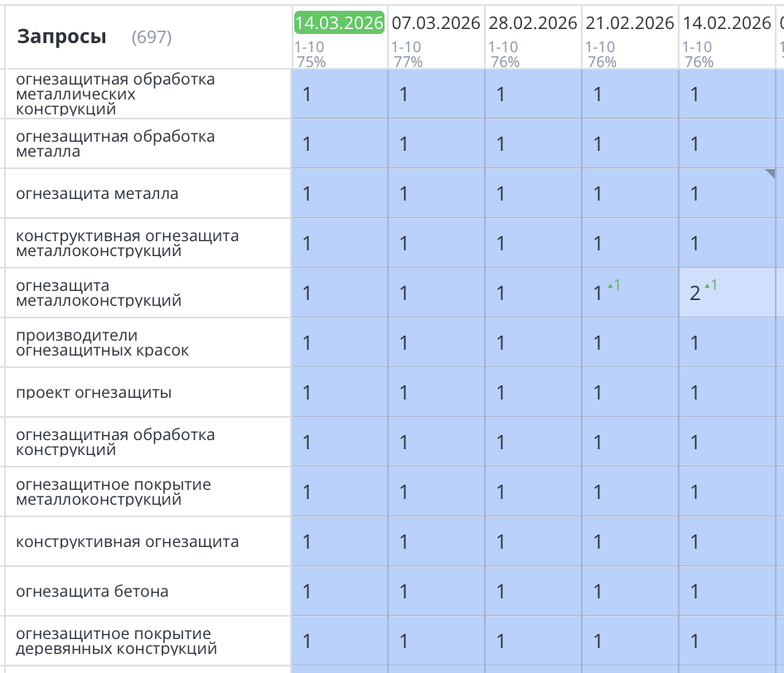Open огнезащитное покрытие деревянных конструкций query
The width and height of the screenshot is (784, 673).
[116, 641]
